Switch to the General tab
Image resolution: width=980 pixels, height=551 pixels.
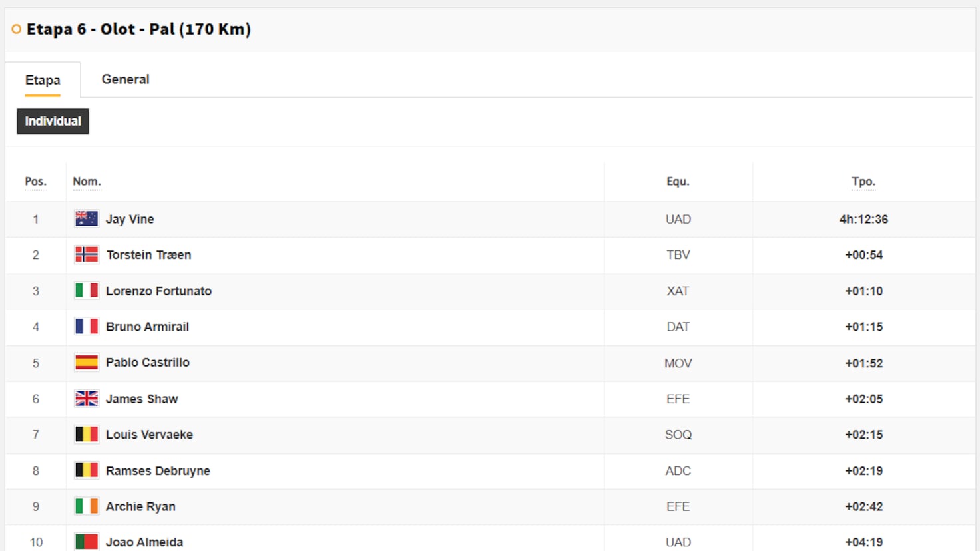(x=125, y=79)
